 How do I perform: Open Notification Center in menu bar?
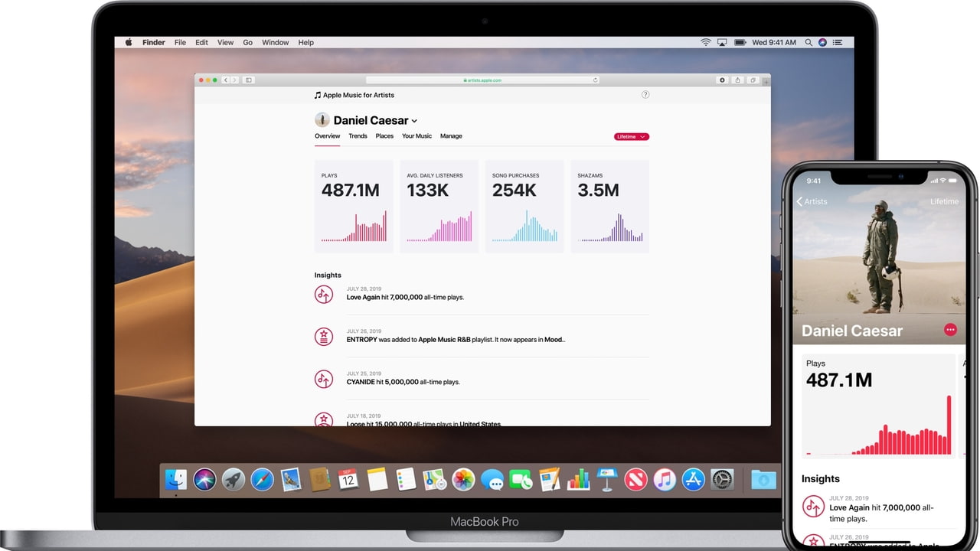838,43
